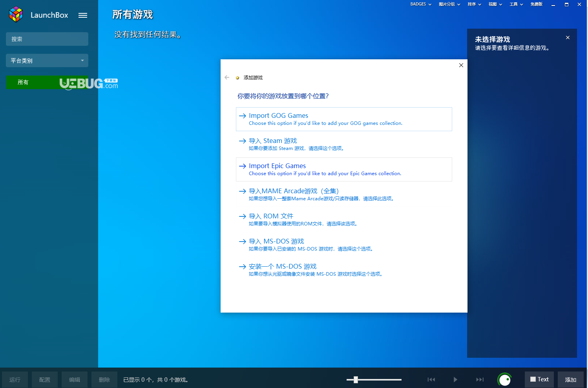
Task: Click the 删除 button
Action: pos(104,380)
